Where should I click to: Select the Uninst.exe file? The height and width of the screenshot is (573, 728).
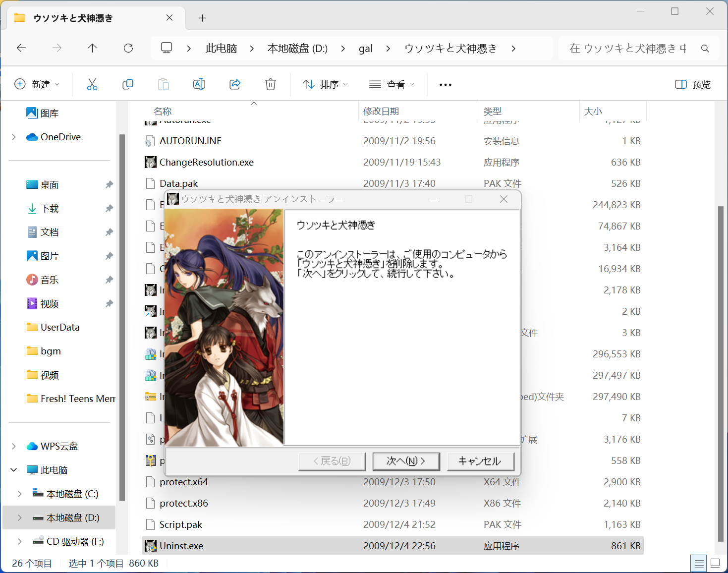tap(392, 546)
